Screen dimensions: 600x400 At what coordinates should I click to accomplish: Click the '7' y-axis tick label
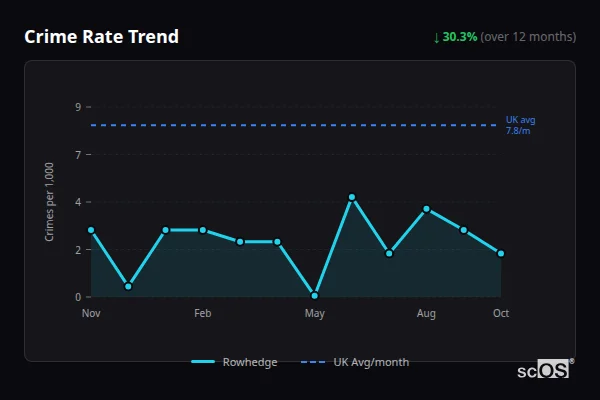click(x=78, y=155)
